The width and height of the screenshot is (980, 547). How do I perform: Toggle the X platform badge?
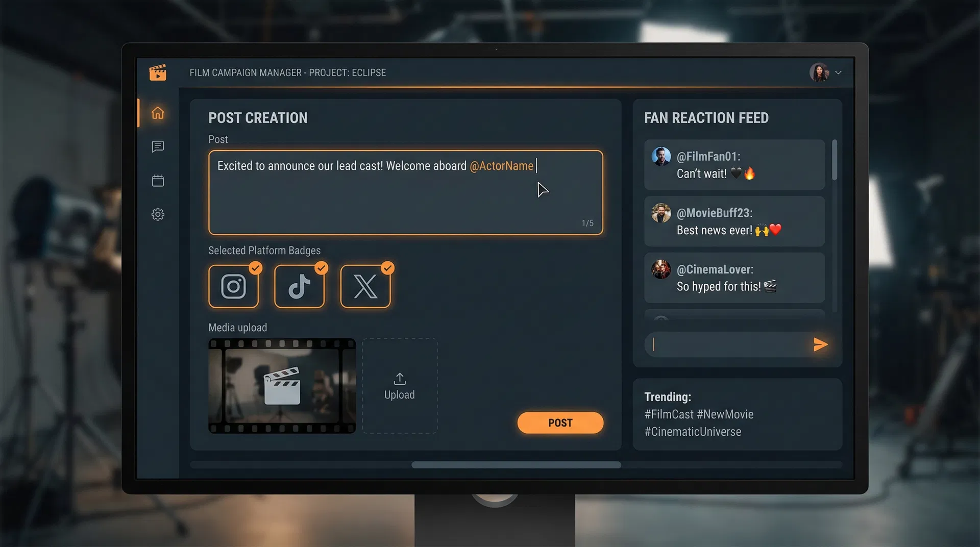coord(365,286)
